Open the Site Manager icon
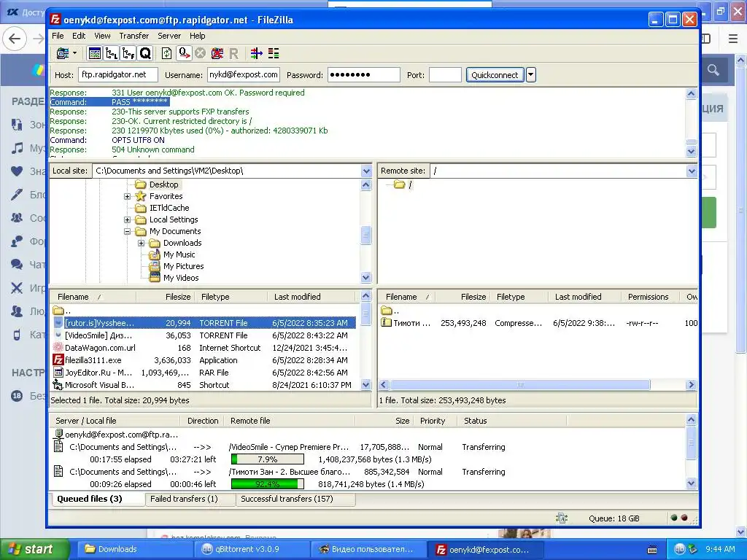The width and height of the screenshot is (747, 560). click(63, 53)
